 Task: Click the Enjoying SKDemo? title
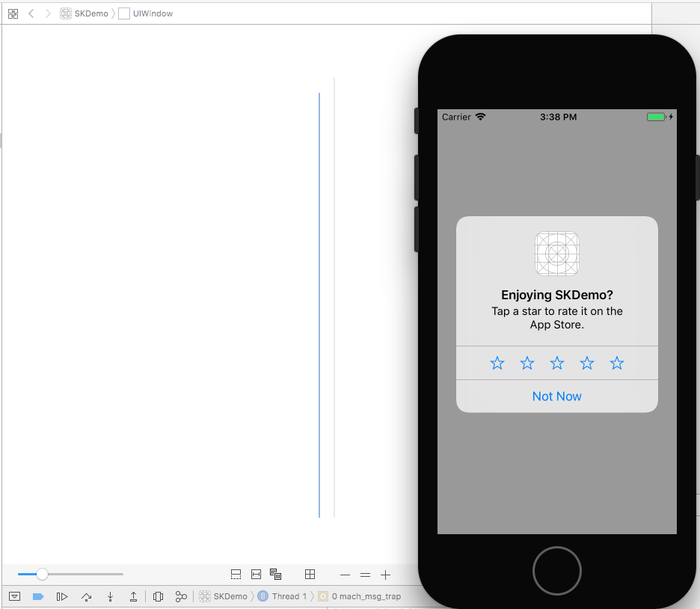tap(557, 295)
